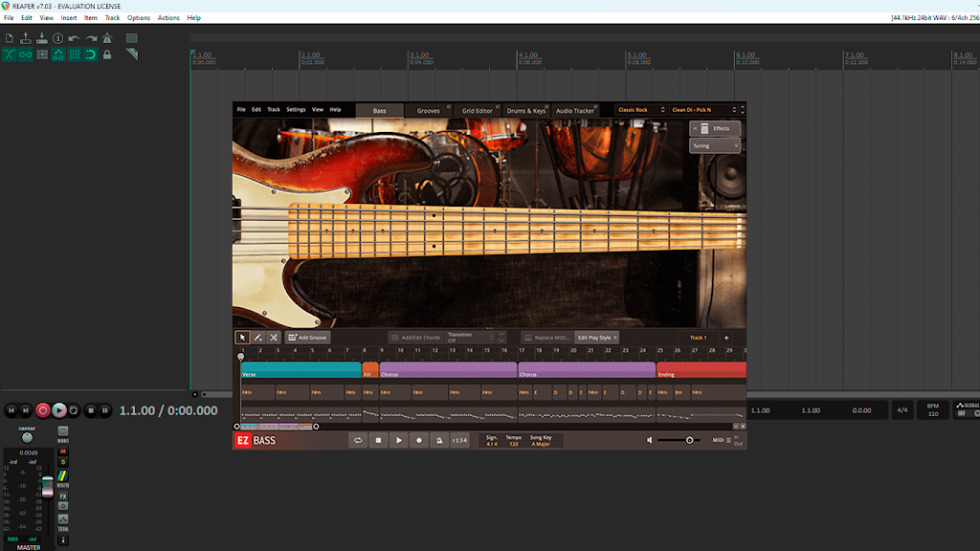Select the orange Fill song block

point(370,370)
